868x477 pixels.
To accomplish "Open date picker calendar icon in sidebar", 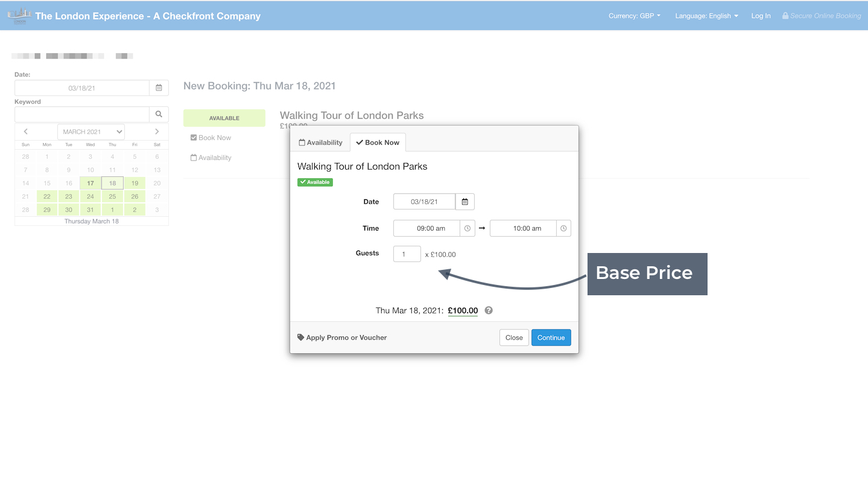I will tap(159, 88).
